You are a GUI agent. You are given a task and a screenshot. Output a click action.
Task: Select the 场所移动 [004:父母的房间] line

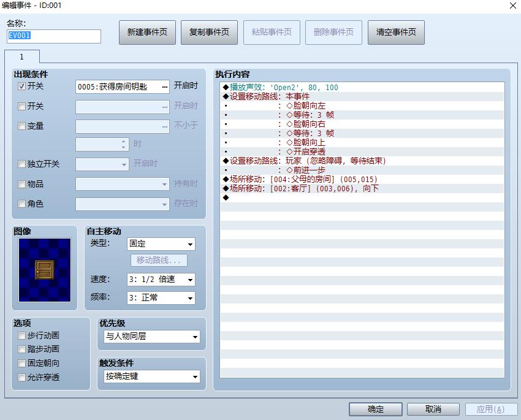[362, 180]
